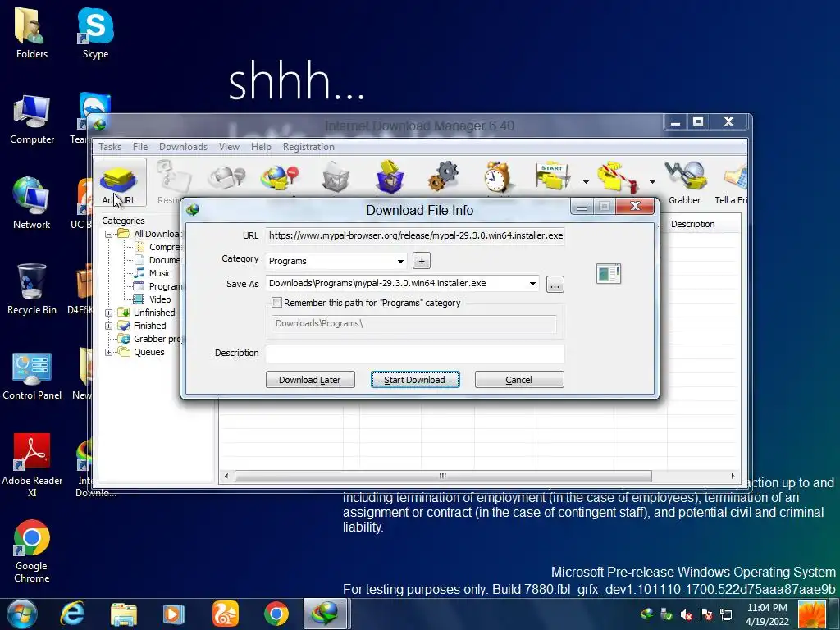840x630 pixels.
Task: Open the Stop Queue dropdown arrow
Action: click(x=652, y=182)
